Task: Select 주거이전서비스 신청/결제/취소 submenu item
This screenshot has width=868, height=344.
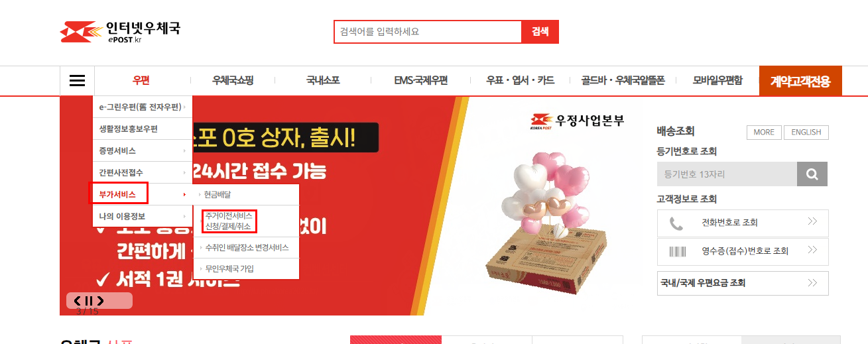Action: pos(229,221)
